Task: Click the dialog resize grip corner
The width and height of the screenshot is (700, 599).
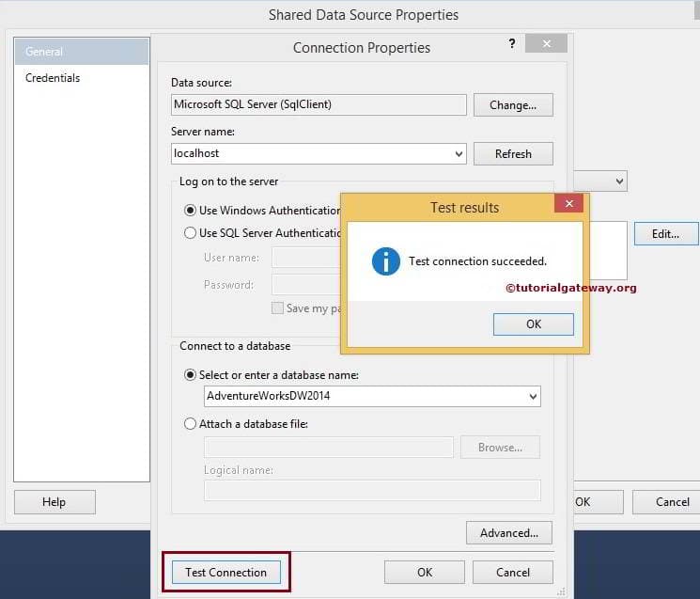Action: [x=562, y=591]
